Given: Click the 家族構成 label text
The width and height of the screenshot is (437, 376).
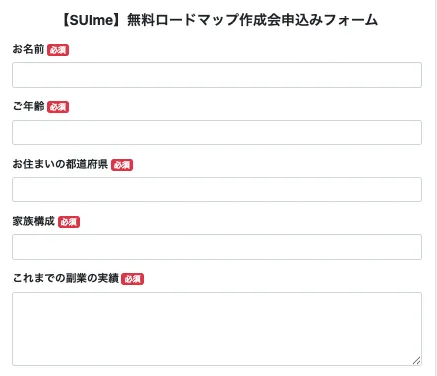Looking at the screenshot, I should tap(34, 221).
